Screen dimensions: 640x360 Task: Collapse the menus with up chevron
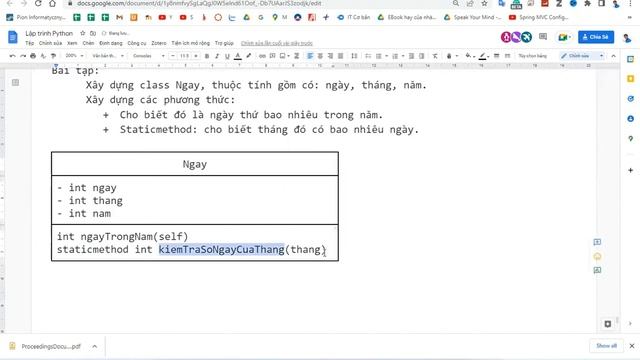click(x=613, y=56)
